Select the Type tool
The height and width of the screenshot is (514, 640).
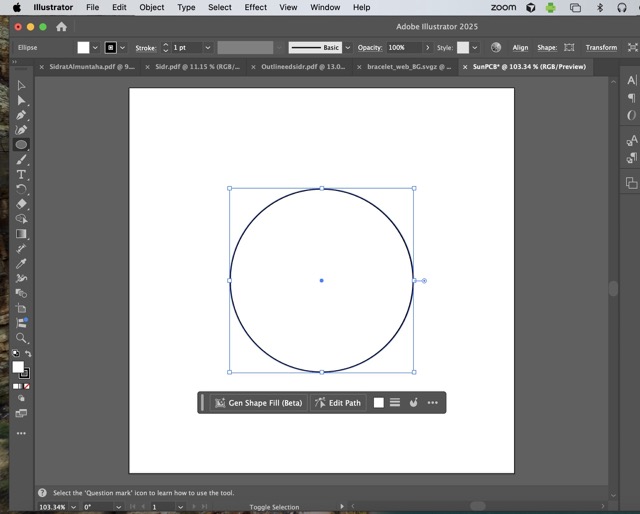(21, 174)
